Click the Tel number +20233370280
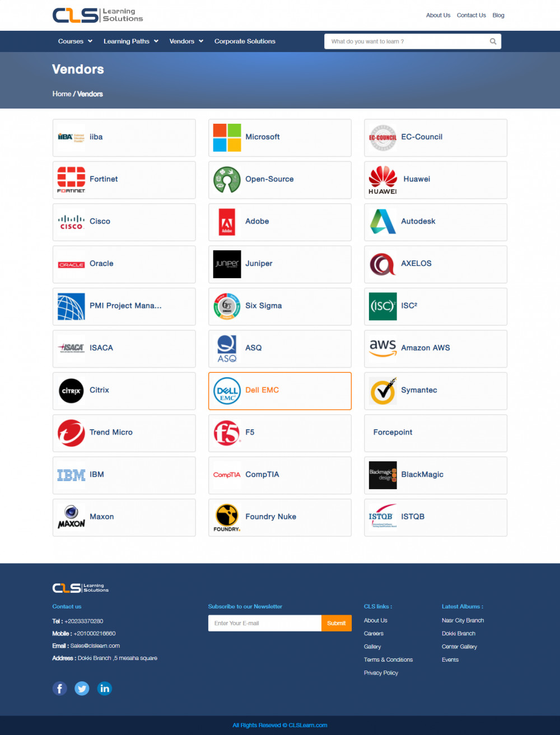Image resolution: width=560 pixels, height=735 pixels. point(84,621)
